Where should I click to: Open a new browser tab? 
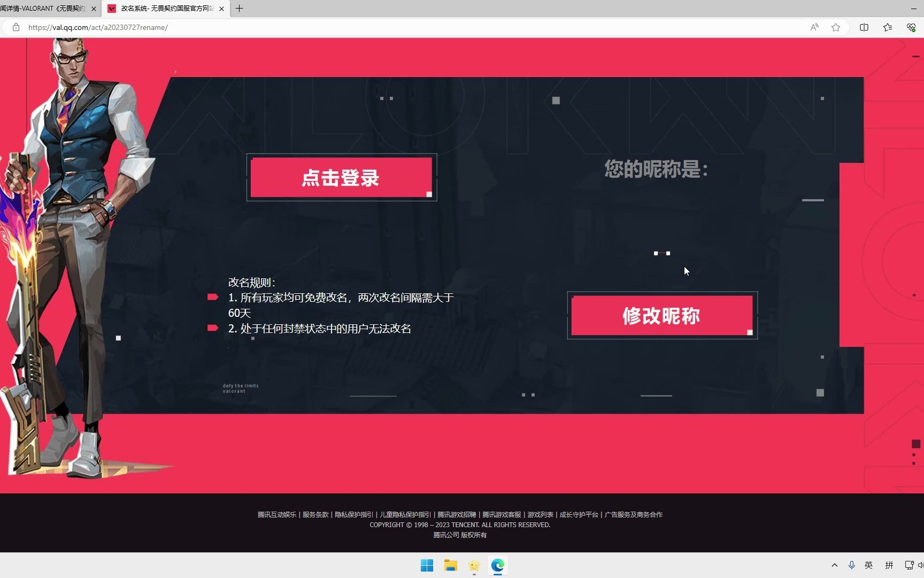click(x=239, y=9)
